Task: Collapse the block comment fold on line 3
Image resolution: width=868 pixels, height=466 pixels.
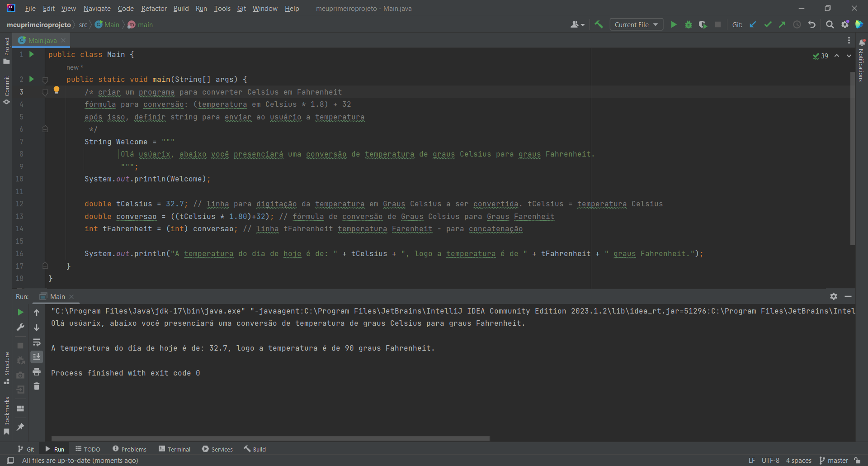Action: [45, 92]
